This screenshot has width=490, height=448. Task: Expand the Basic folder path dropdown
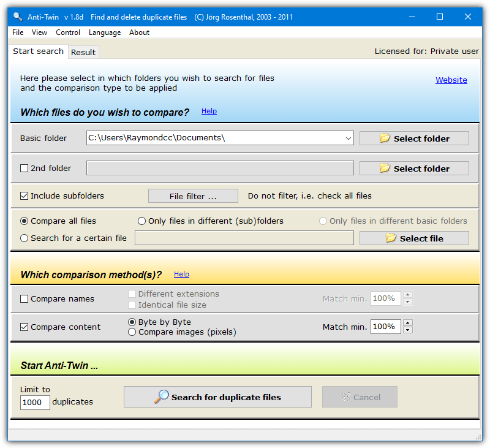[349, 138]
